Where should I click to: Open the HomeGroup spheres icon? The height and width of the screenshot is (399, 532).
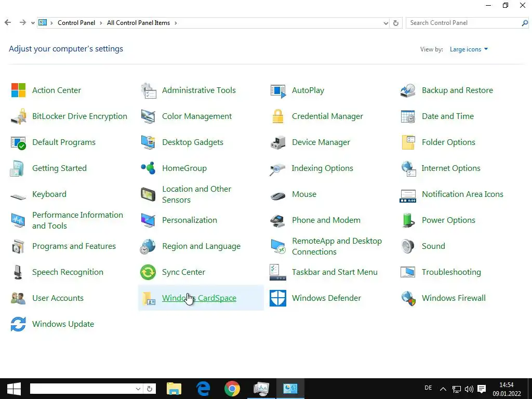click(148, 168)
